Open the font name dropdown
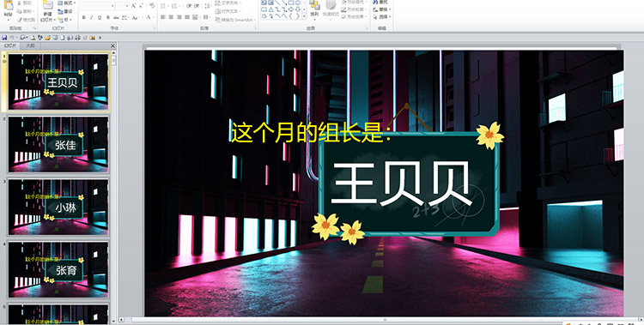644x325 pixels. tap(112, 6)
